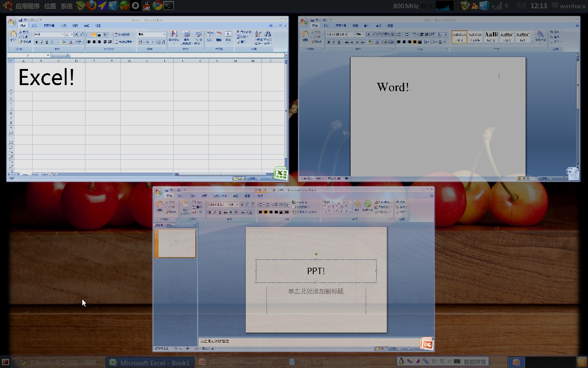Open Conditional Formatting in Excel ribbon
Screen dimensions: 588x368
pos(174,34)
